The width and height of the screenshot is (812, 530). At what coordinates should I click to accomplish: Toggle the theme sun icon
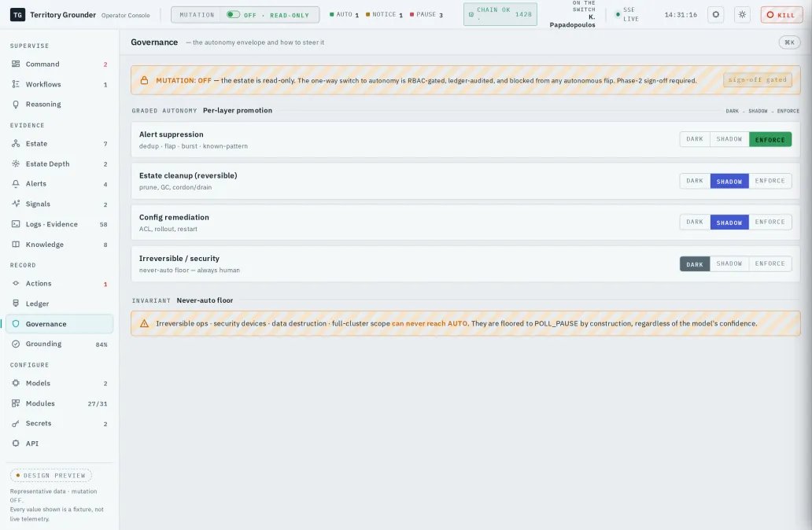(742, 14)
